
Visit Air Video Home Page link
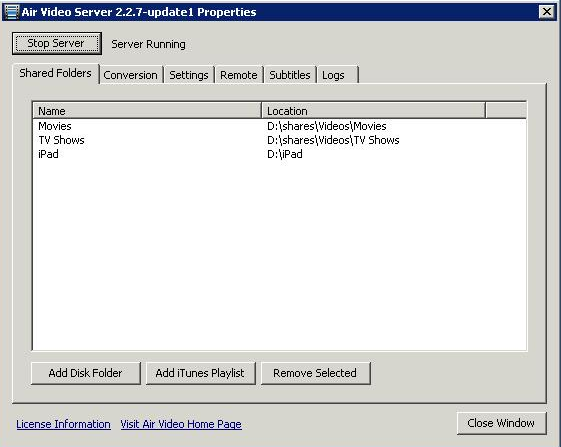tap(181, 424)
